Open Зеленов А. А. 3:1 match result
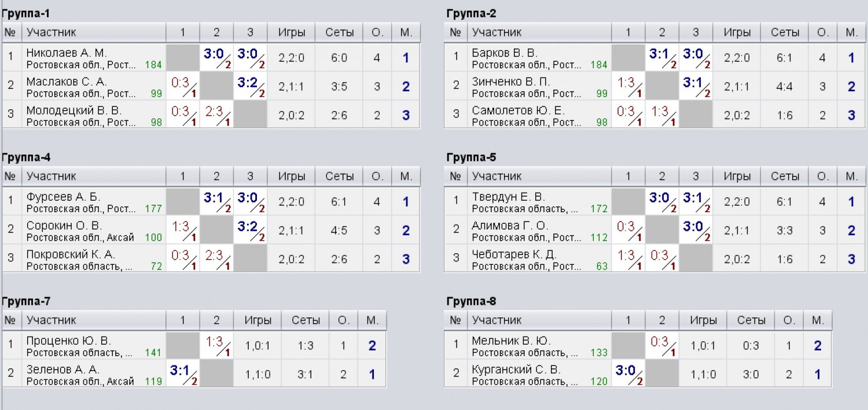The image size is (868, 410). click(183, 374)
